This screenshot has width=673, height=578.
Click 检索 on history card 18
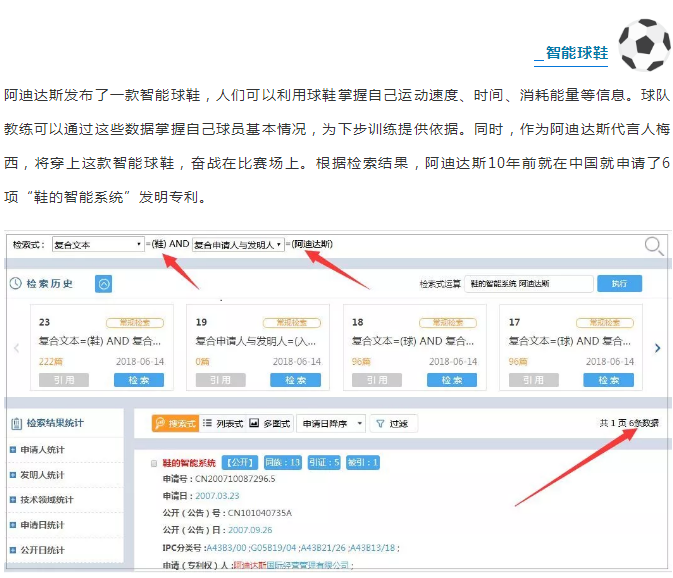click(452, 380)
